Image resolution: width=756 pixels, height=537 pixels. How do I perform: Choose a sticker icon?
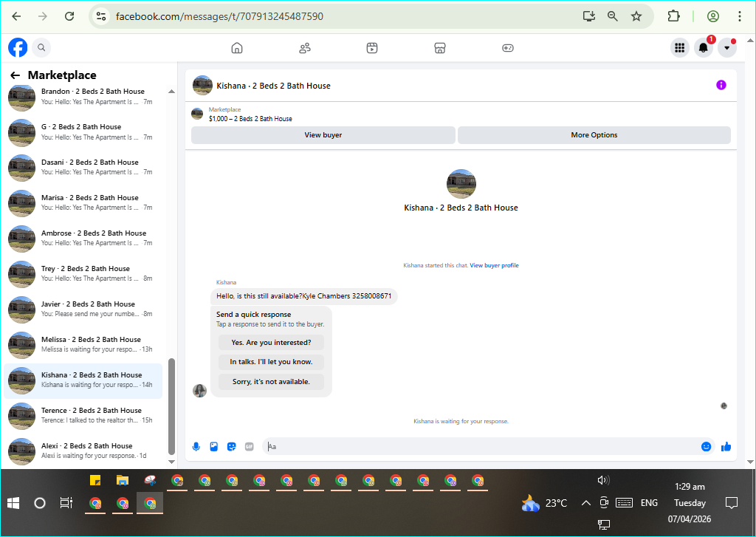pos(231,447)
